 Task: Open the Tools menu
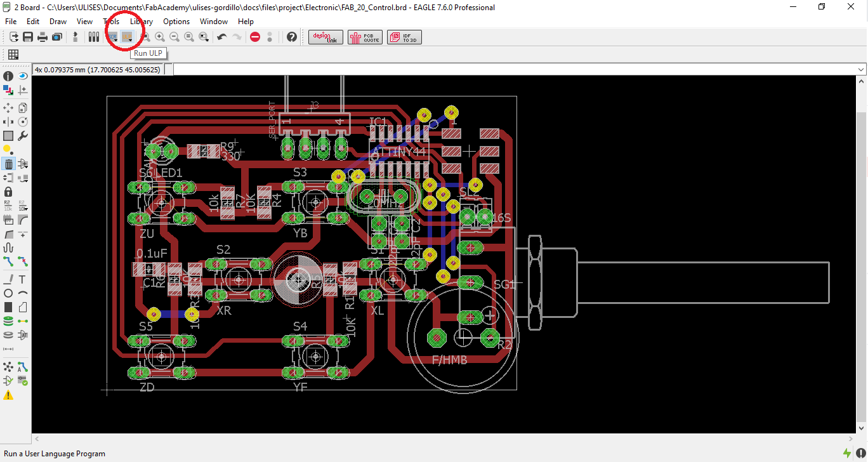pyautogui.click(x=111, y=22)
